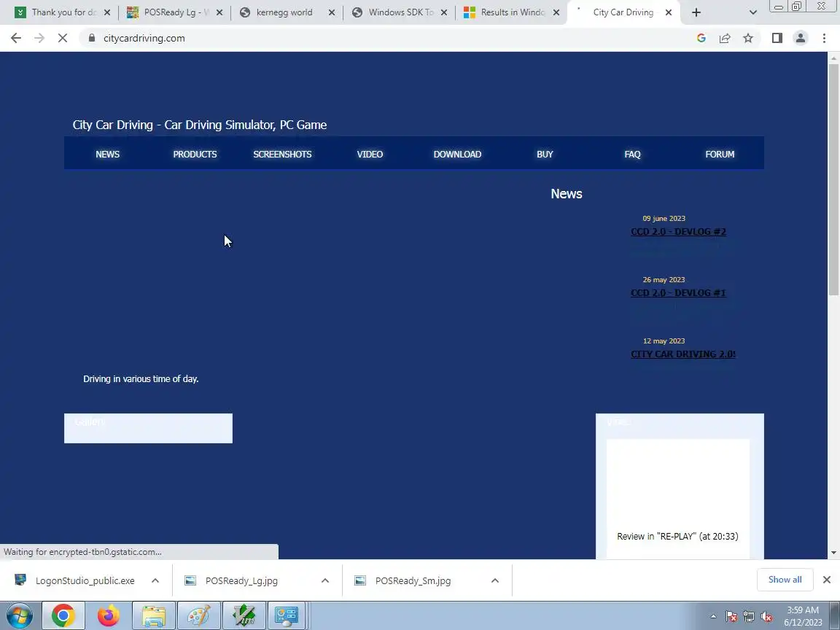The height and width of the screenshot is (630, 840).
Task: Click the network tray icon
Action: coord(749,617)
